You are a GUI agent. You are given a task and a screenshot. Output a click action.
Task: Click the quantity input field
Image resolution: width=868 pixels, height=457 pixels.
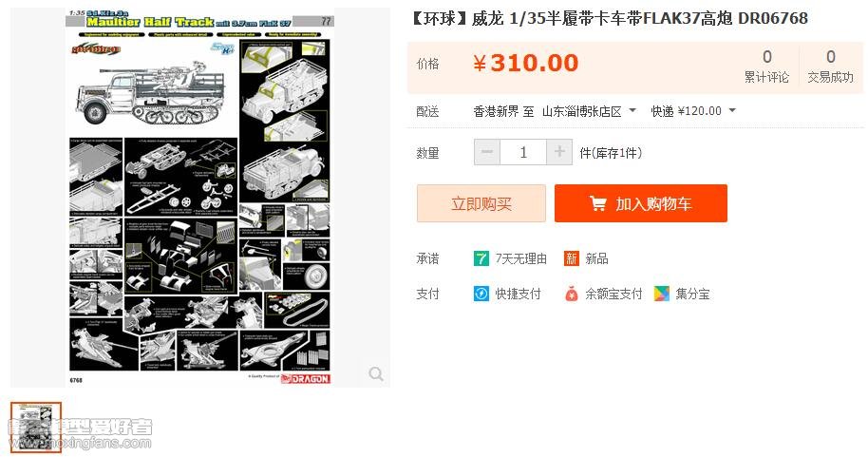pyautogui.click(x=523, y=152)
